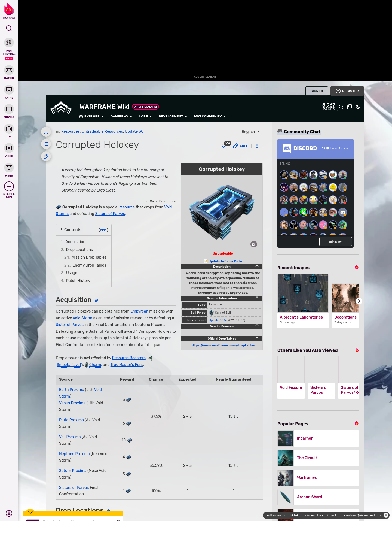
Task: Open the floating table of contents icon
Action: (x=46, y=144)
